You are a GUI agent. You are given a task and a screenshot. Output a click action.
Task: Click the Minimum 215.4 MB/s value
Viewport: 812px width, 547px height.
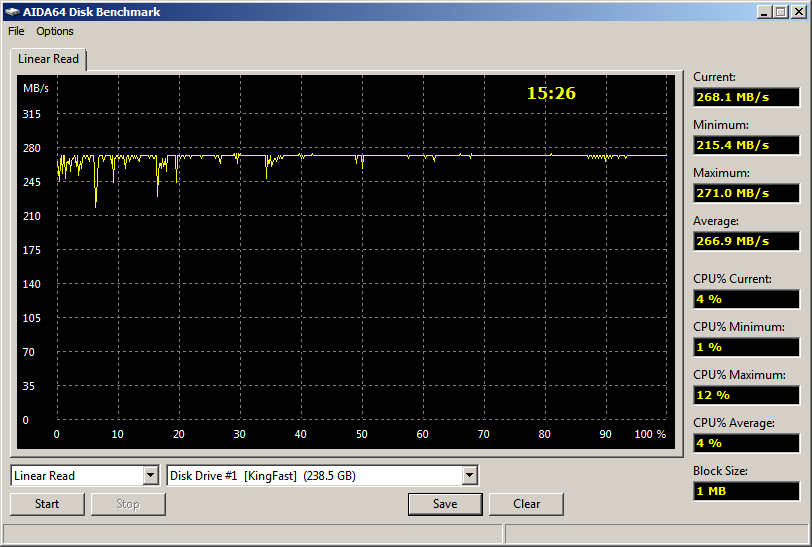746,145
